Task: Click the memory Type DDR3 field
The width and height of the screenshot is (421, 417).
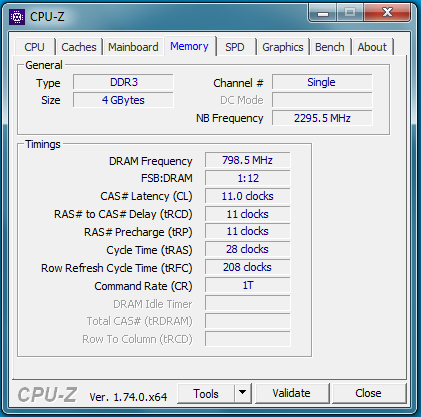Action: click(123, 82)
